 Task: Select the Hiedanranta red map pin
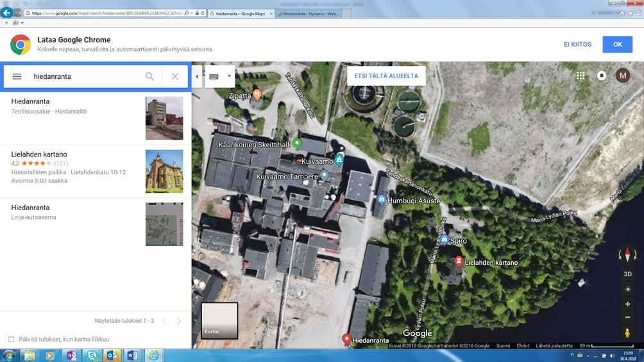346,339
